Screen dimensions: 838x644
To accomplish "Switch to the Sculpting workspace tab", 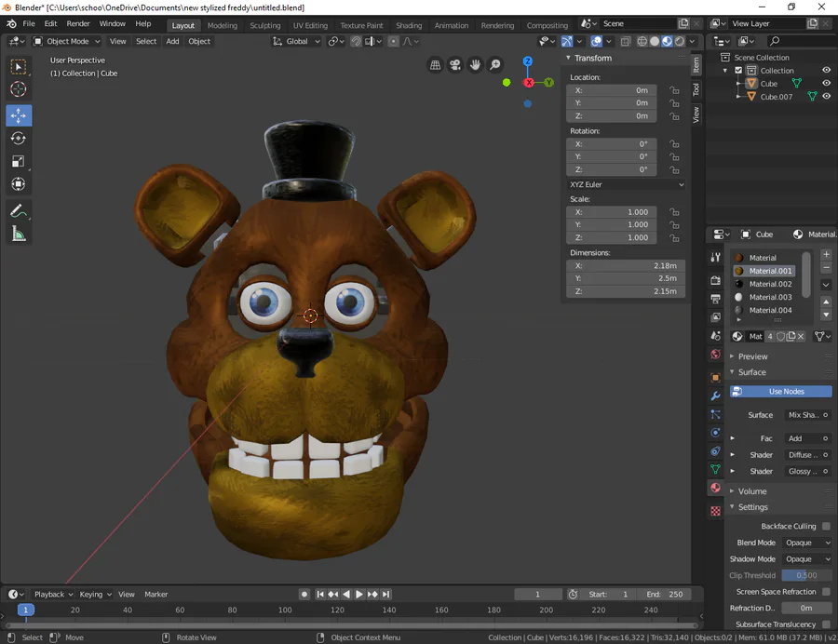I will (264, 25).
